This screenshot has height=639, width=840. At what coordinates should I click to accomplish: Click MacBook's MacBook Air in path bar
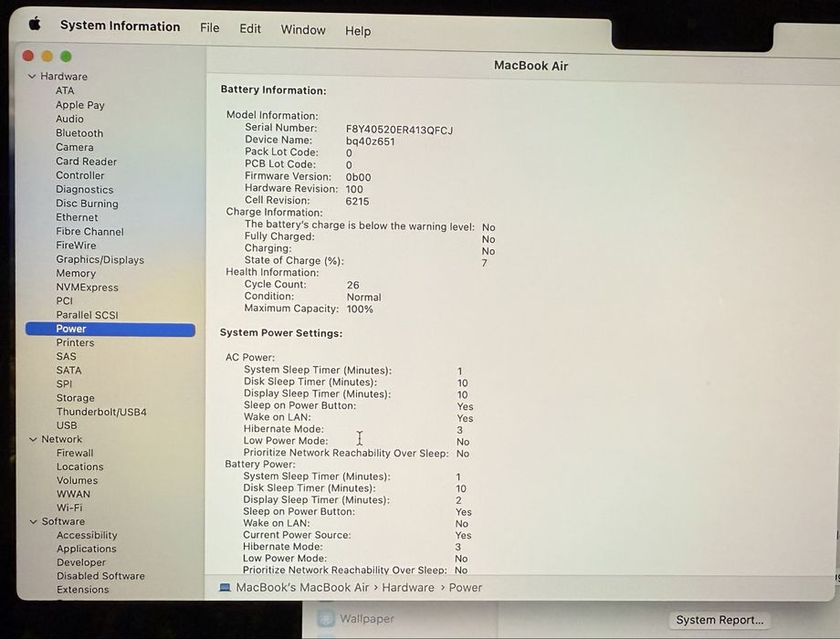pos(303,588)
